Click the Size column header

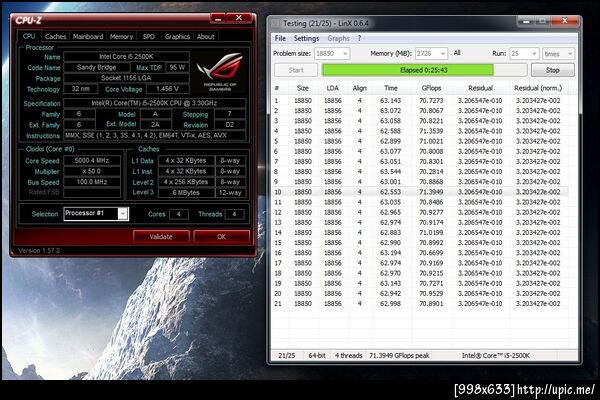[x=303, y=88]
